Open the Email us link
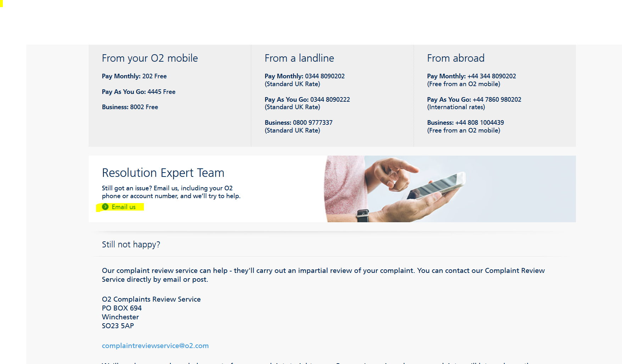The width and height of the screenshot is (622, 364). coord(124,207)
